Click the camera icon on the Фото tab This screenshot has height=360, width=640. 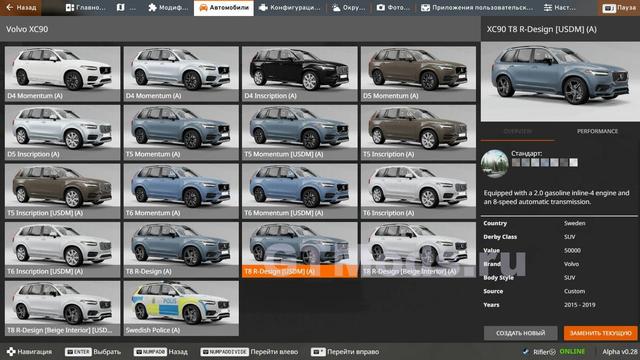pos(380,8)
